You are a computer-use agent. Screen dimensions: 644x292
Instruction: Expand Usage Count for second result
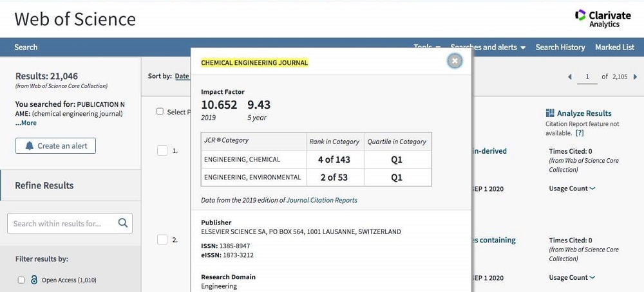(572, 277)
